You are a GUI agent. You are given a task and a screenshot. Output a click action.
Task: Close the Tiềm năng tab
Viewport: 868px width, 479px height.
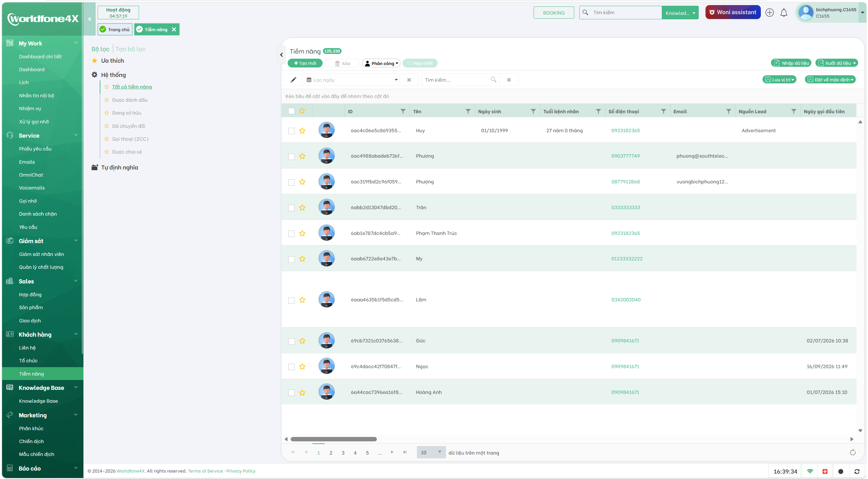coord(174,29)
